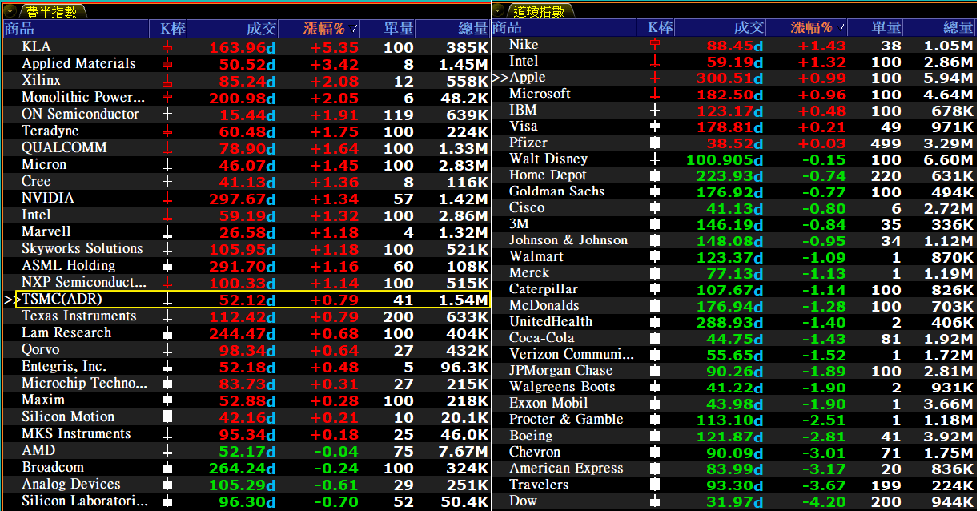This screenshot has width=980, height=511.
Task: Click the candlestick icon for Broadcom
Action: tap(167, 468)
